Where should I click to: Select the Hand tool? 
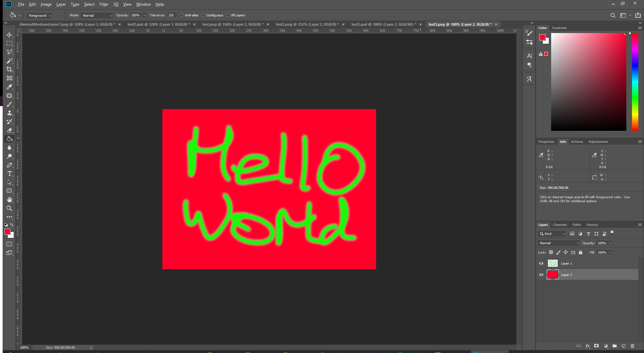9,200
